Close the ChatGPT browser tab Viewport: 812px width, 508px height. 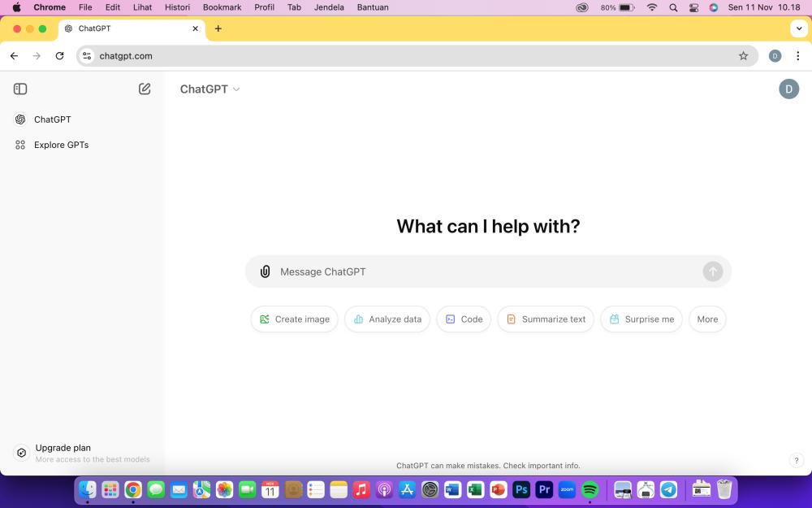[195, 28]
